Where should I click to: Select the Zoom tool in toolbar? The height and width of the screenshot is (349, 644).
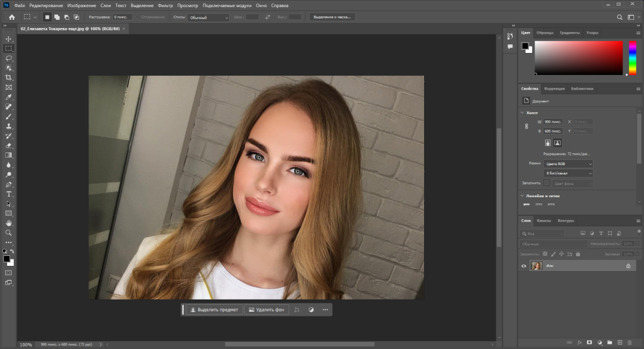click(x=9, y=233)
